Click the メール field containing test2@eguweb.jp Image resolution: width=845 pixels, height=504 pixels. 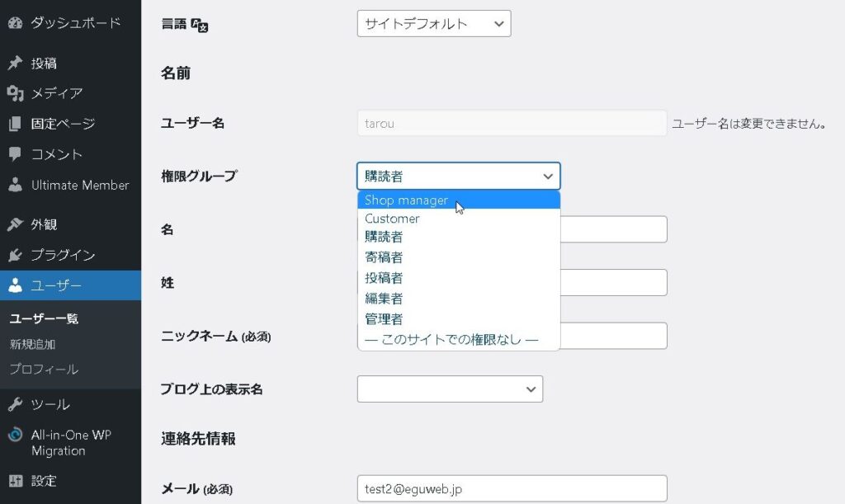pos(512,489)
